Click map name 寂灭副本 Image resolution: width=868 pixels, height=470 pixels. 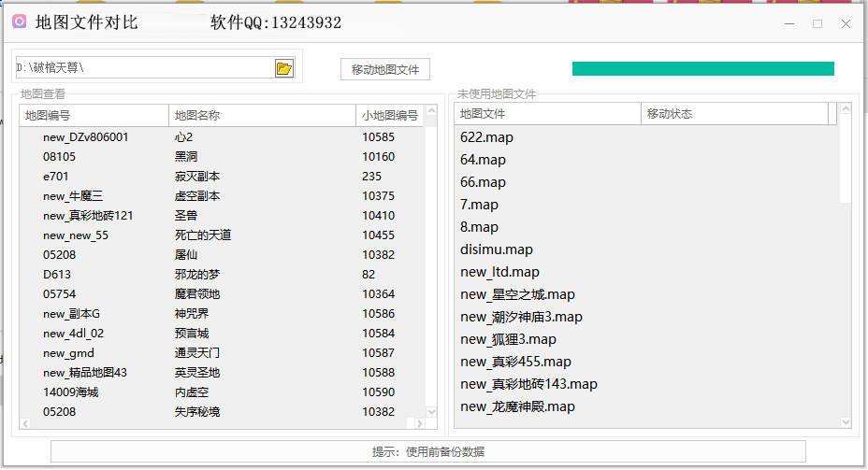197,177
